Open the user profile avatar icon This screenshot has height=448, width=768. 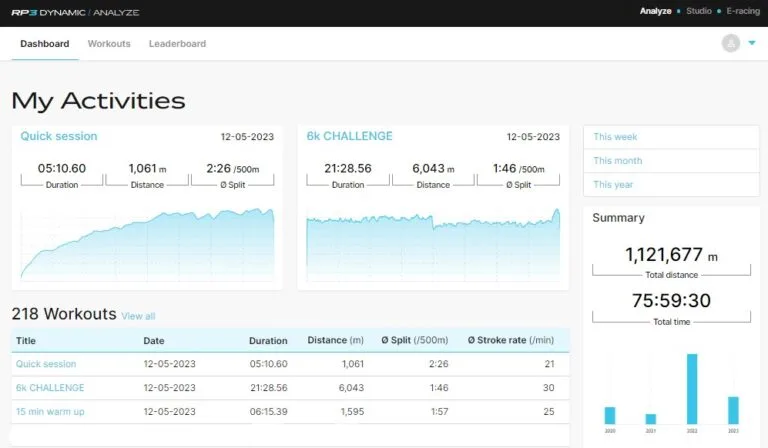pyautogui.click(x=731, y=43)
